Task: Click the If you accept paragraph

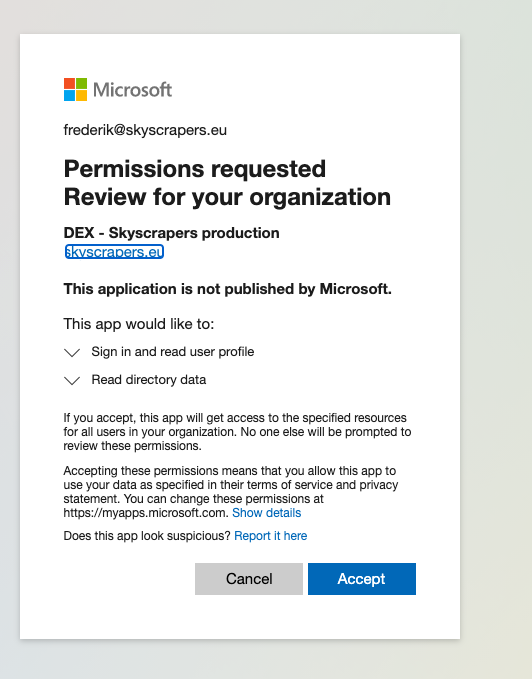Action: (x=237, y=432)
